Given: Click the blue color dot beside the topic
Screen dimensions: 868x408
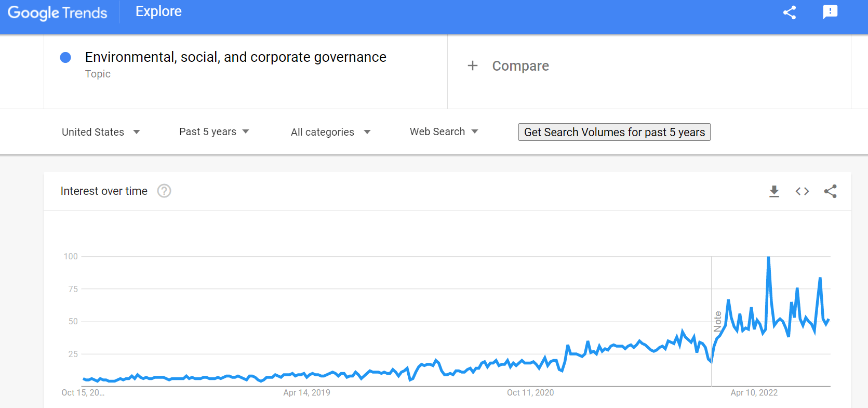Looking at the screenshot, I should click(x=65, y=57).
